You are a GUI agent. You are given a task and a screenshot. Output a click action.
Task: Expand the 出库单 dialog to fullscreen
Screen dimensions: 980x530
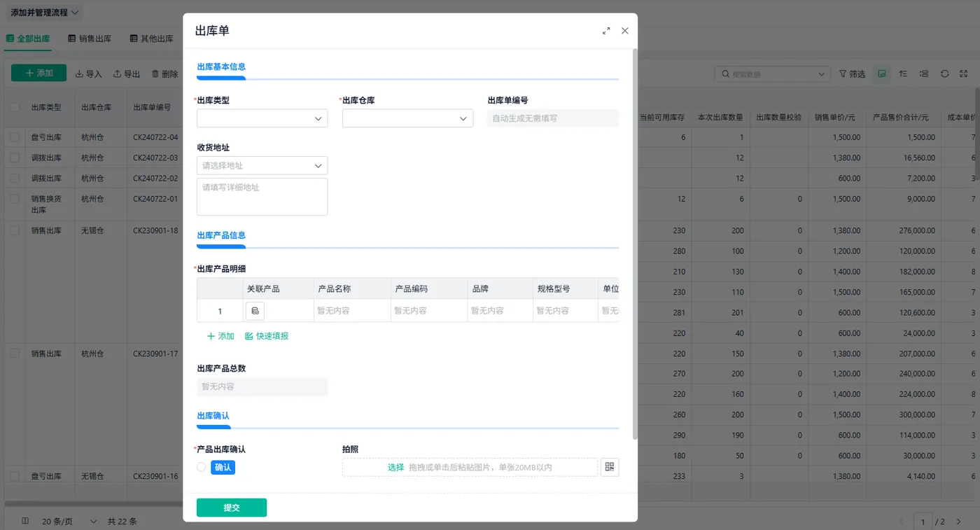[606, 31]
